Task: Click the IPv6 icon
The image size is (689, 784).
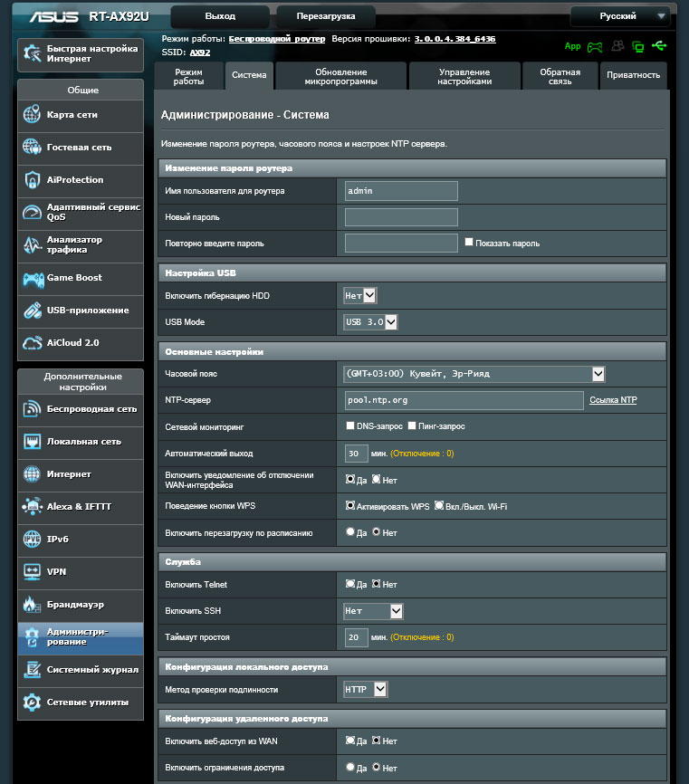Action: point(32,539)
